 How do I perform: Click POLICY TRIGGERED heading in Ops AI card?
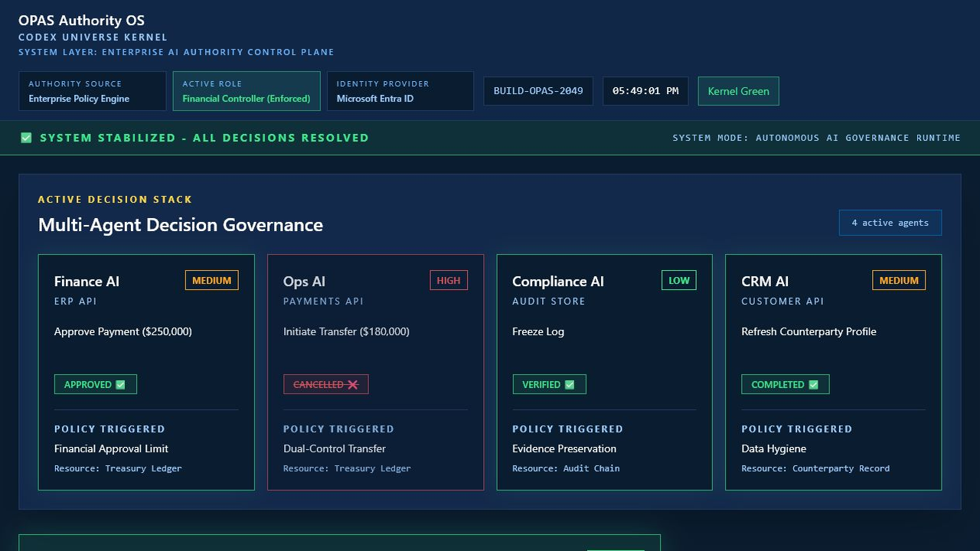tap(338, 429)
